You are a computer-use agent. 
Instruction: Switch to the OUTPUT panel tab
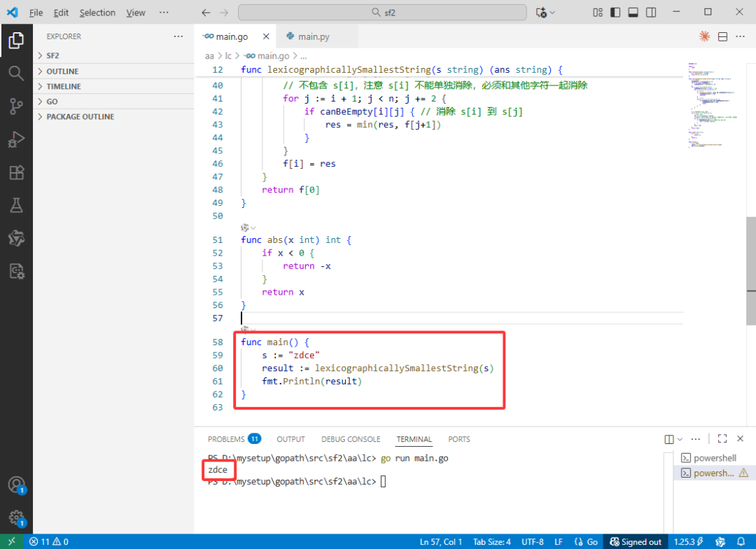click(290, 439)
